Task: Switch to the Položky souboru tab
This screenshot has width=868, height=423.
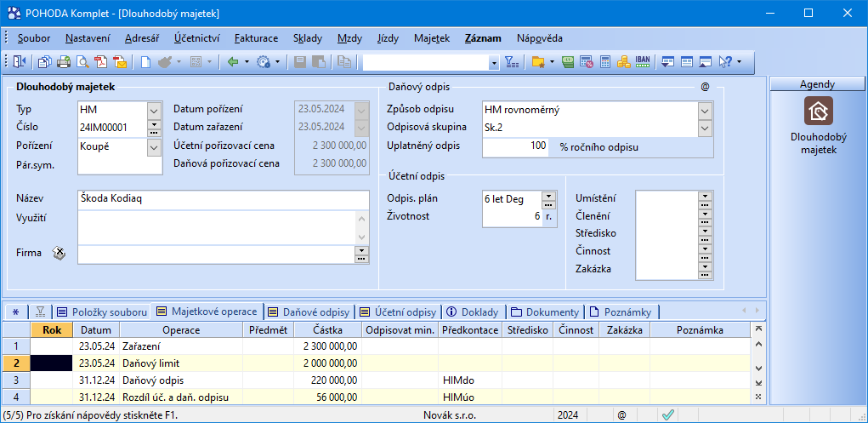Action: (102, 312)
